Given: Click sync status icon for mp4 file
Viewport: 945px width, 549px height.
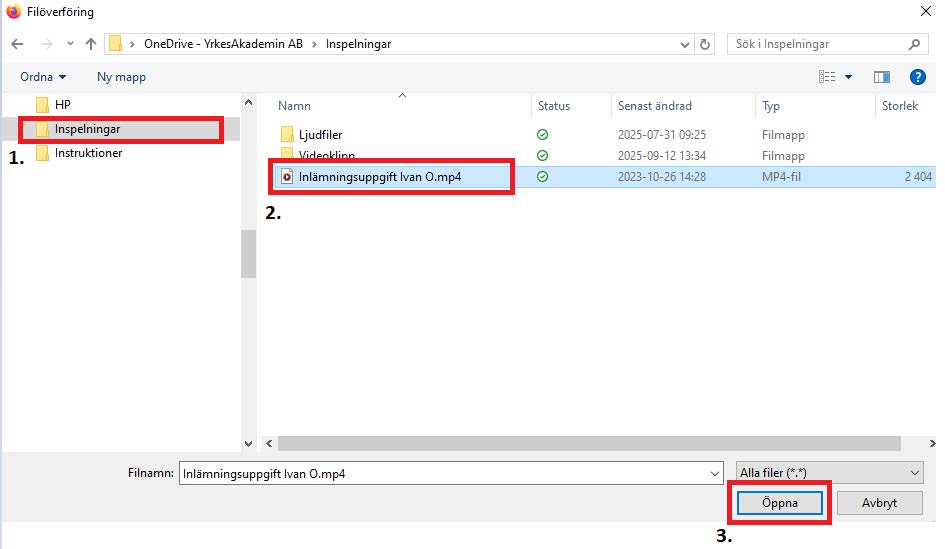Looking at the screenshot, I should (x=542, y=177).
